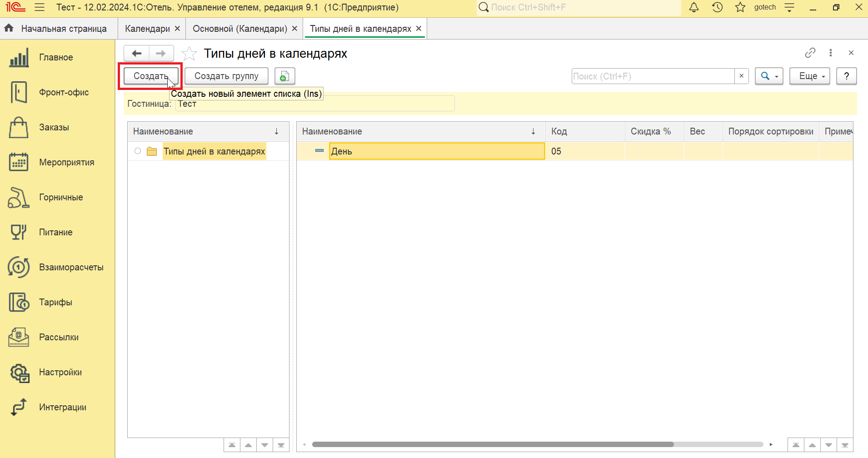The width and height of the screenshot is (868, 458).
Task: Switch to the Календари tab
Action: pyautogui.click(x=147, y=29)
